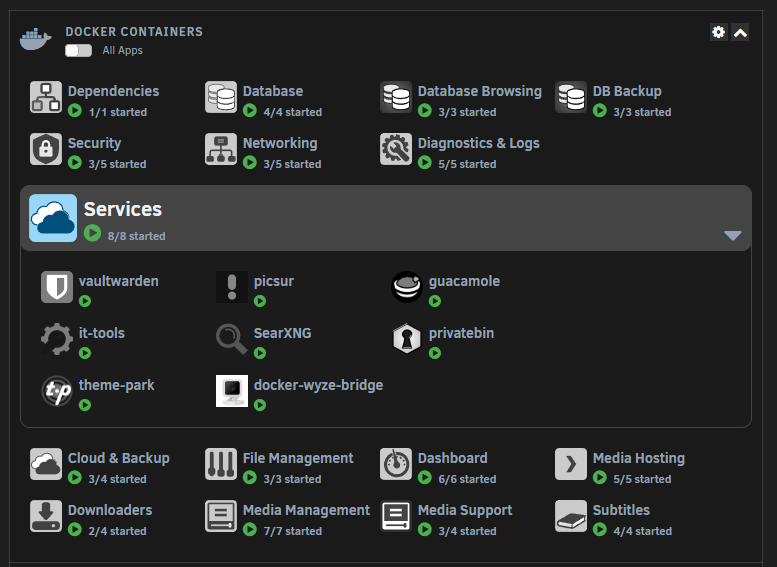This screenshot has height=567, width=777.
Task: Click the '8/8 started' Services status text
Action: [x=137, y=236]
